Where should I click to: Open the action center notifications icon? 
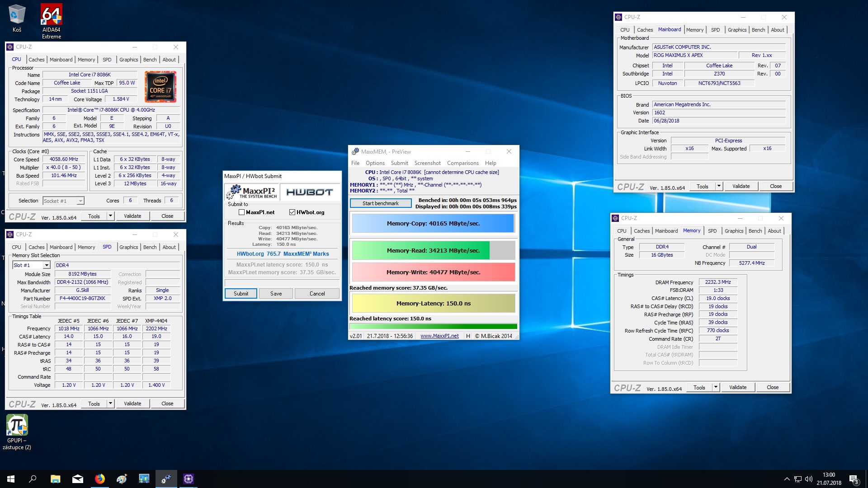854,479
